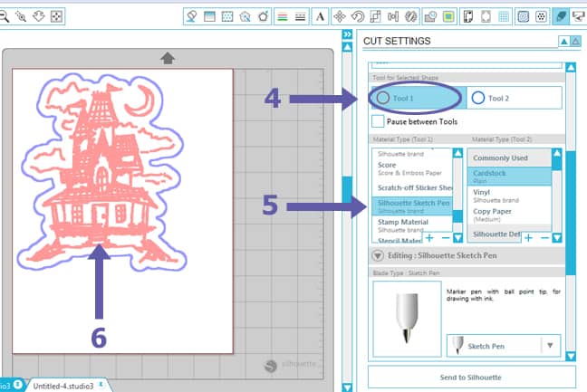This screenshot has height=392, width=587.
Task: Open the rotate window curved arrow icon
Action: (x=358, y=16)
